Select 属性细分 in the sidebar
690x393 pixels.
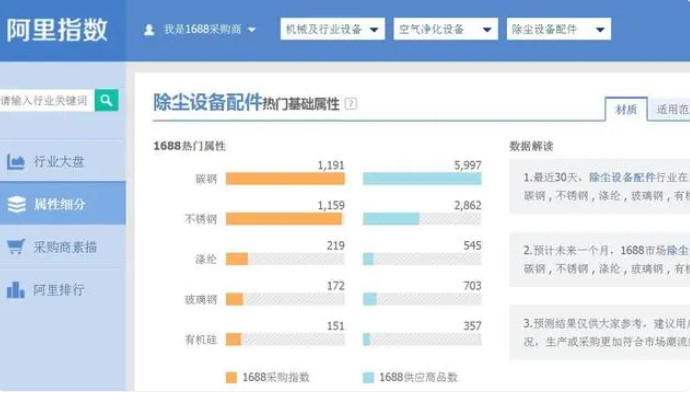click(62, 204)
